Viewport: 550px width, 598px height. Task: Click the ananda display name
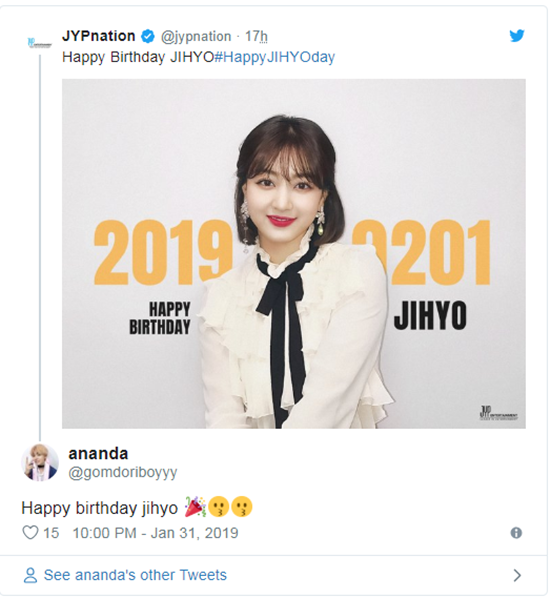point(98,453)
